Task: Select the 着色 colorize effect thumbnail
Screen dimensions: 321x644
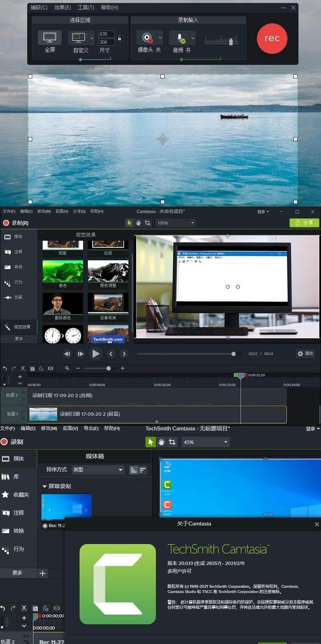Action: click(x=63, y=271)
